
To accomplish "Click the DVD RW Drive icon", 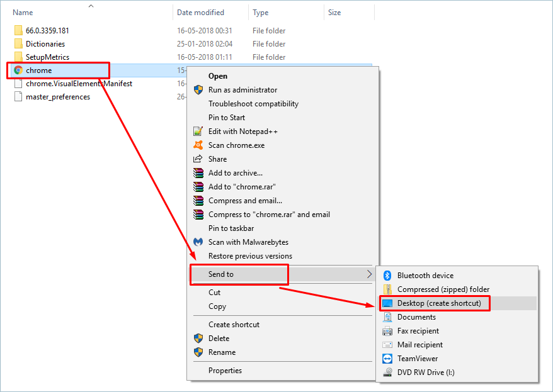I will [x=387, y=372].
